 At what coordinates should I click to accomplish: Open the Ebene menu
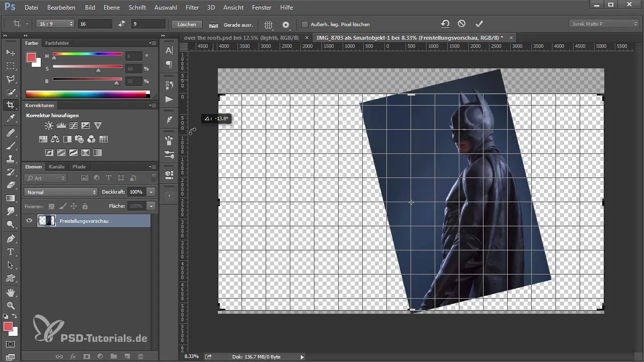[x=111, y=8]
